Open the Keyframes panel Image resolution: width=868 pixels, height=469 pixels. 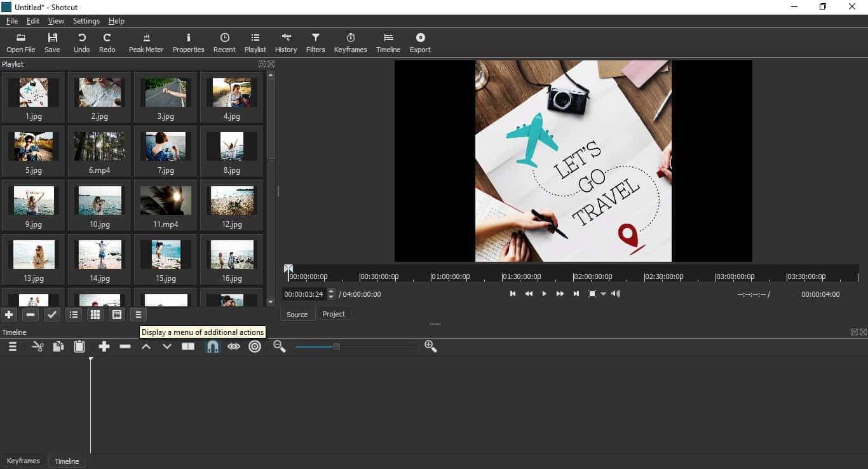(x=350, y=42)
